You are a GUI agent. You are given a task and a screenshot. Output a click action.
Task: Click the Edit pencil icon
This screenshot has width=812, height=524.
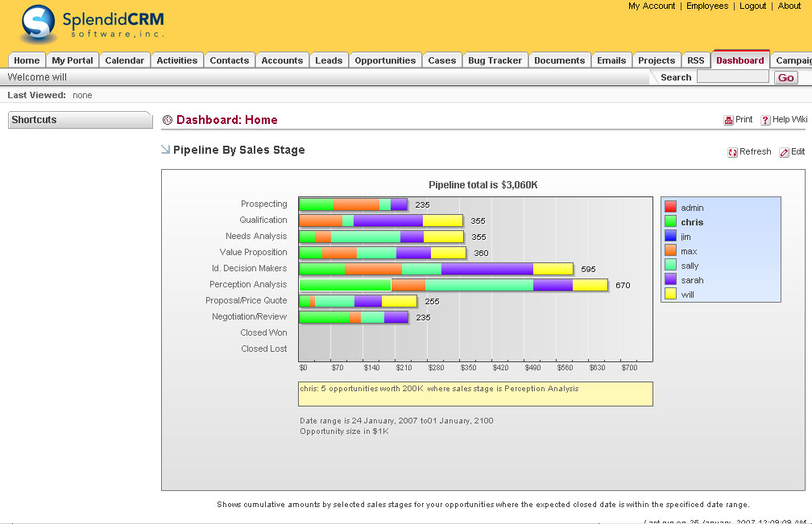[x=784, y=152]
